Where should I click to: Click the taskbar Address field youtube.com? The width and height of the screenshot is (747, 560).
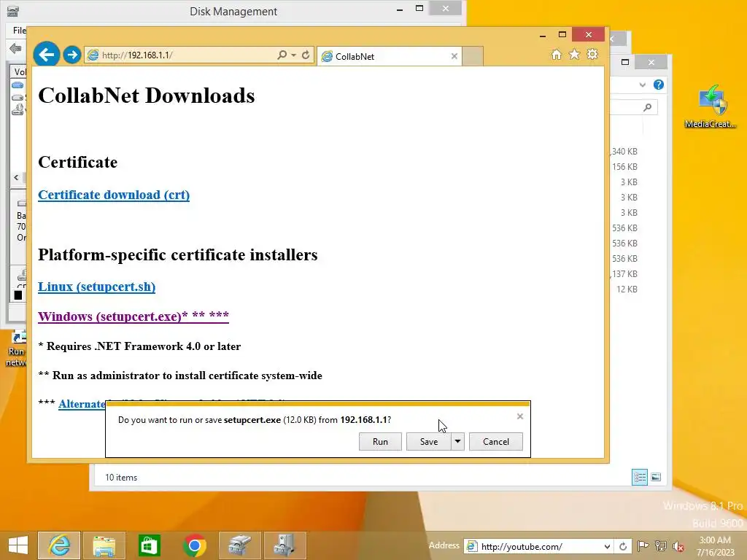(x=533, y=547)
